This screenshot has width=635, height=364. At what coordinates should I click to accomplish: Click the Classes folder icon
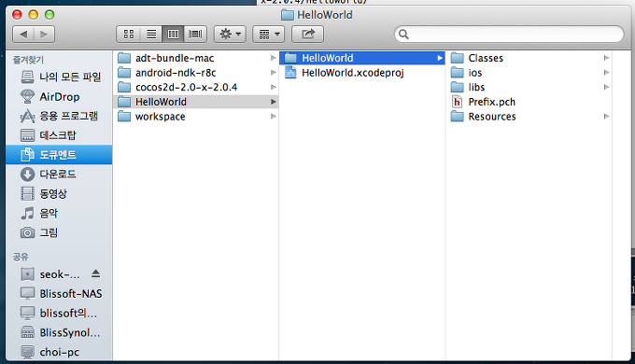click(x=458, y=58)
